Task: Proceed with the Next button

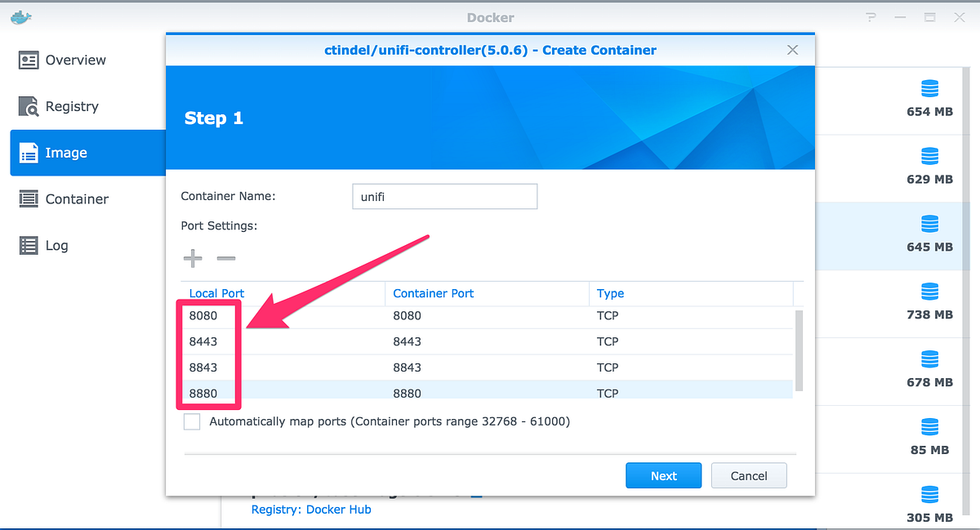Action: pyautogui.click(x=663, y=475)
